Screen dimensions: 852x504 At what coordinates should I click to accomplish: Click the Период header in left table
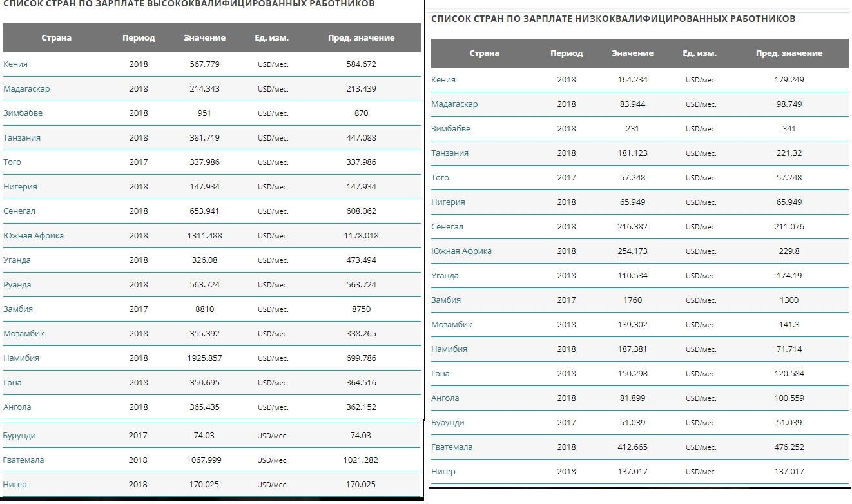139,38
